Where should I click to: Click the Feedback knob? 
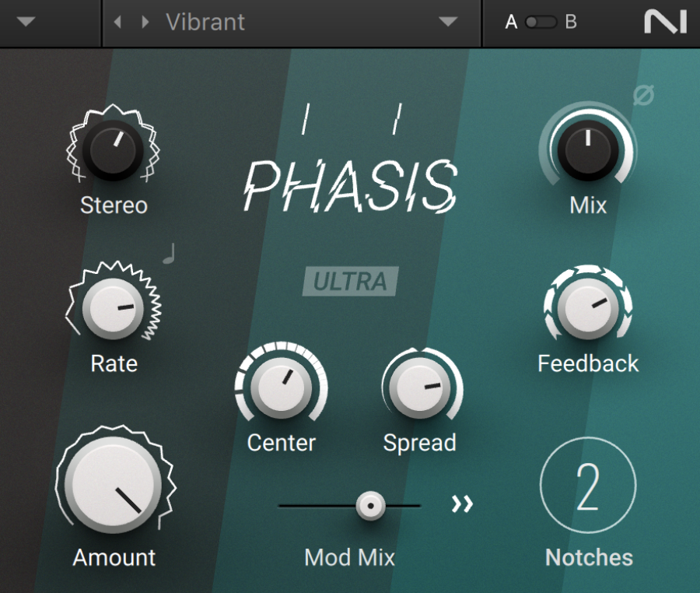tap(588, 308)
